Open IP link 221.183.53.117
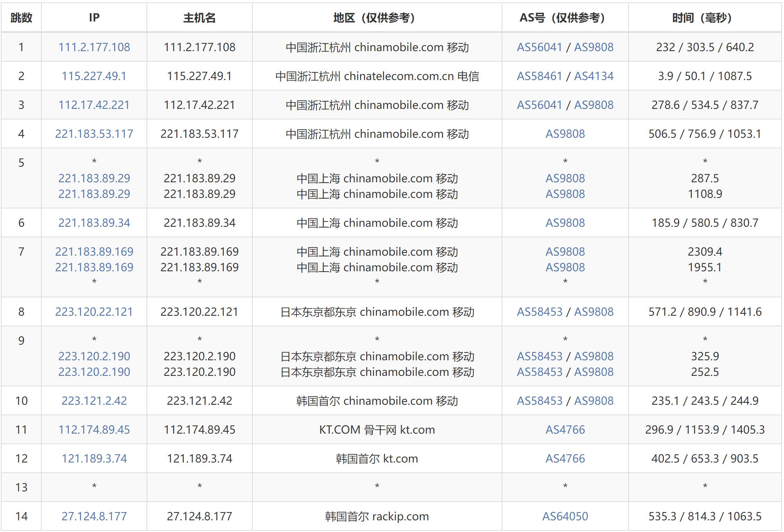The image size is (784, 532). point(94,134)
